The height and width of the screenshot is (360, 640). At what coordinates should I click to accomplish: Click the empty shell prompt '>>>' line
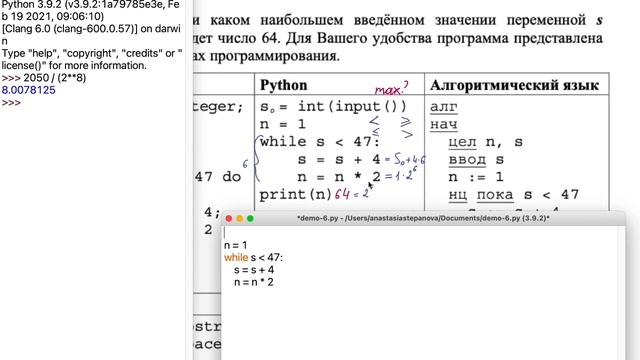pyautogui.click(x=11, y=102)
